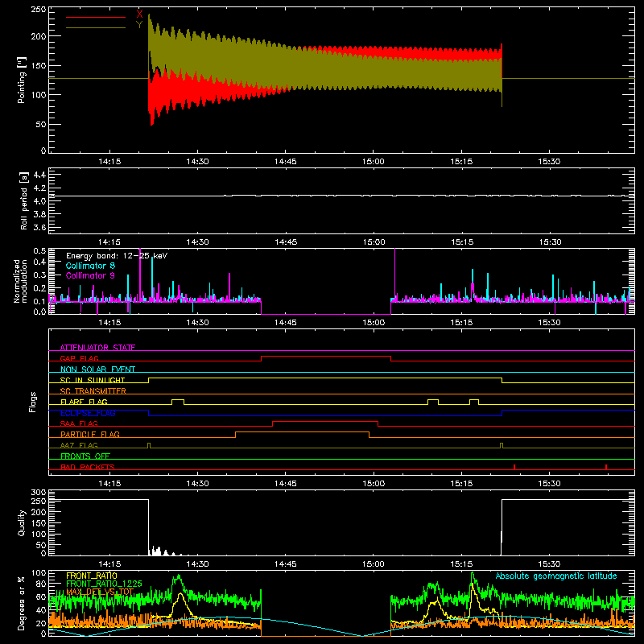Click the 15:00 label under Pointing plot
The height and width of the screenshot is (644, 644).
[374, 162]
